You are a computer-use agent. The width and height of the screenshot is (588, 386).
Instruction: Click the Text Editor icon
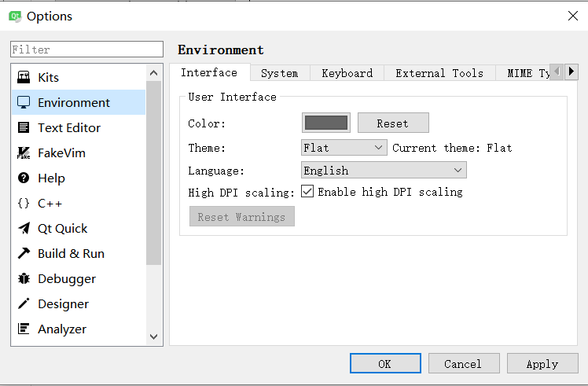point(24,127)
